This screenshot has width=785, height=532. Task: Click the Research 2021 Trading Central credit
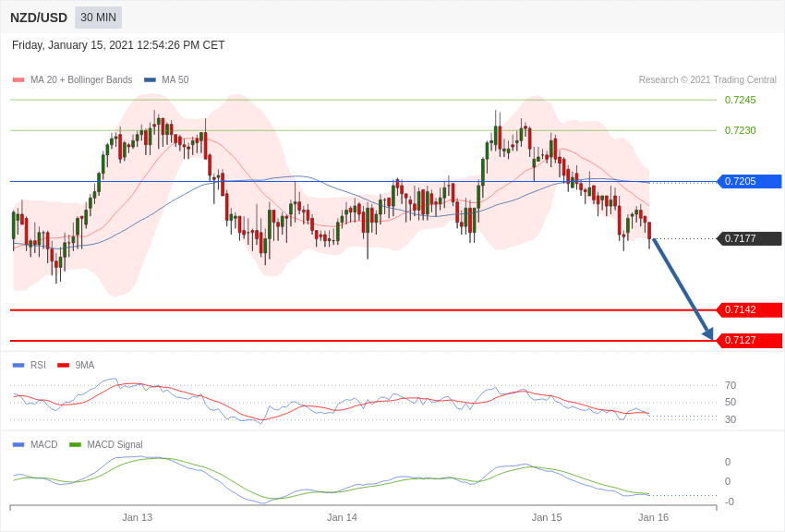[707, 79]
